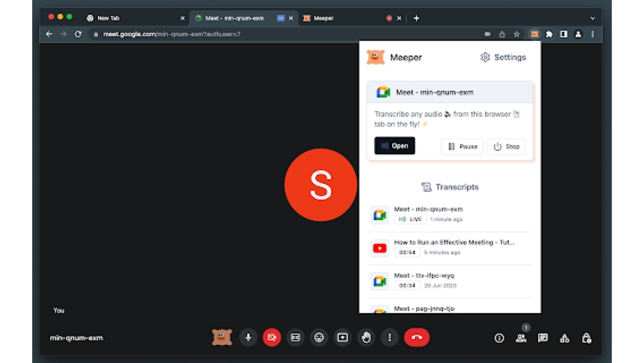This screenshot has height=363, width=644.
Task: Open the Meet - ttv-ifpc-wyq transcript
Action: click(x=450, y=280)
